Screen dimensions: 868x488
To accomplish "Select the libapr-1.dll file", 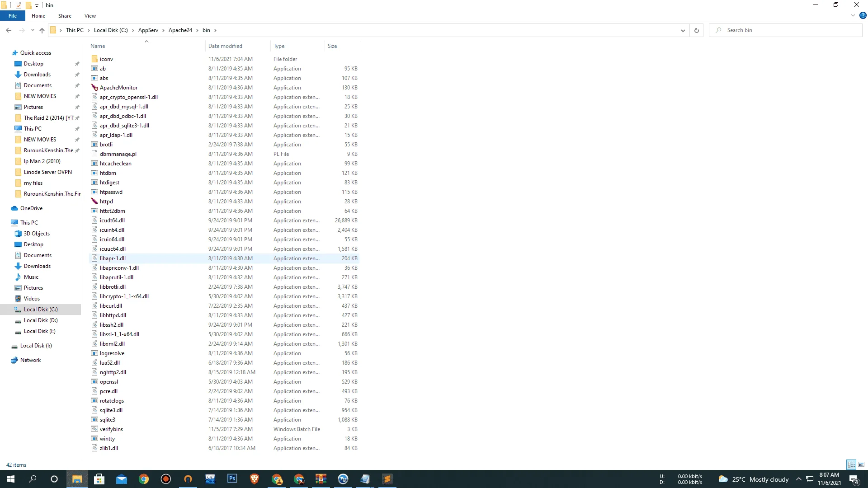I will point(224,258).
